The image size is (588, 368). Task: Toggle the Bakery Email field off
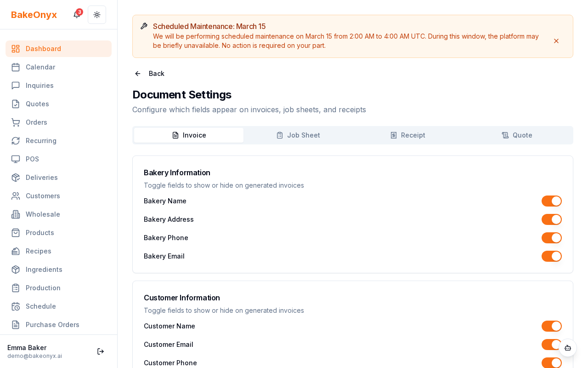551,256
